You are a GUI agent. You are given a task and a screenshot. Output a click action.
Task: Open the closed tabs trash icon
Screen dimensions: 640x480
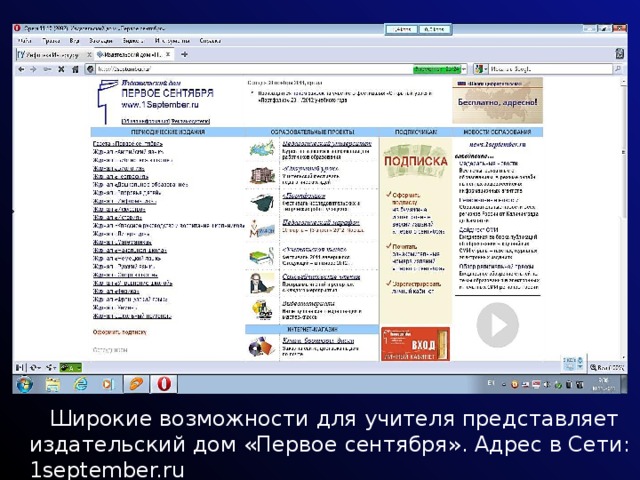620,54
